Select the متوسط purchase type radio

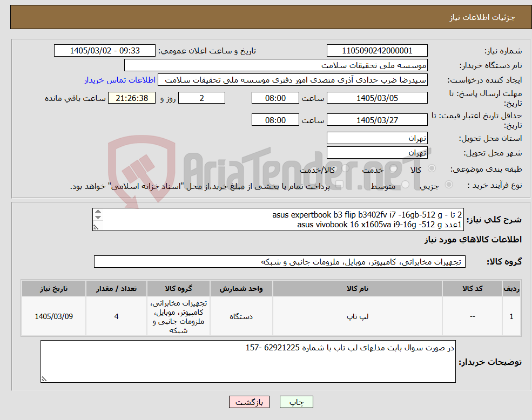click(x=406, y=185)
